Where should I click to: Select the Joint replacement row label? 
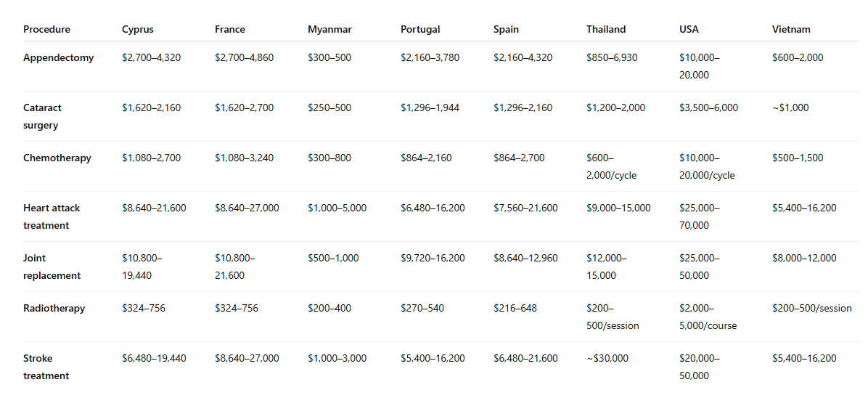pos(52,267)
